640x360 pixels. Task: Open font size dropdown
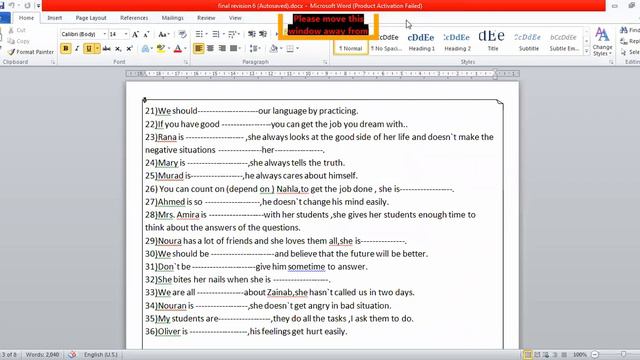126,34
